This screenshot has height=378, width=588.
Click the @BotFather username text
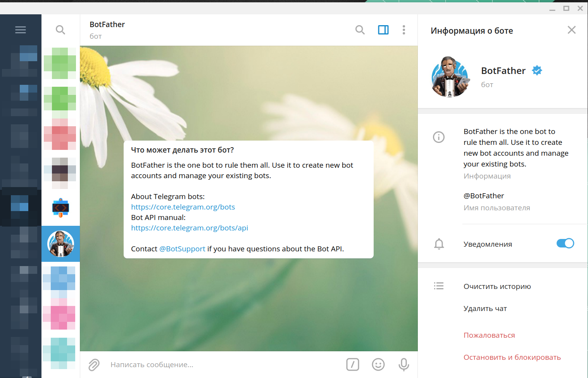(484, 196)
